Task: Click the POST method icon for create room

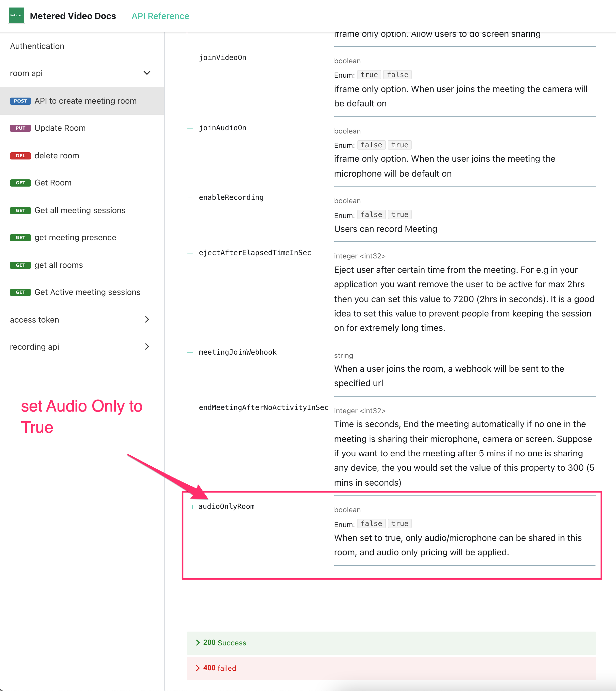Action: 20,101
